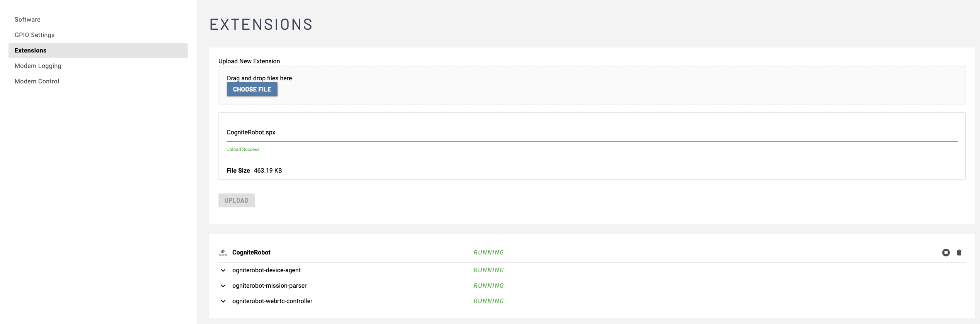Expand ogniterobot-webrtc-controller details
This screenshot has width=980, height=324.
pos(223,301)
